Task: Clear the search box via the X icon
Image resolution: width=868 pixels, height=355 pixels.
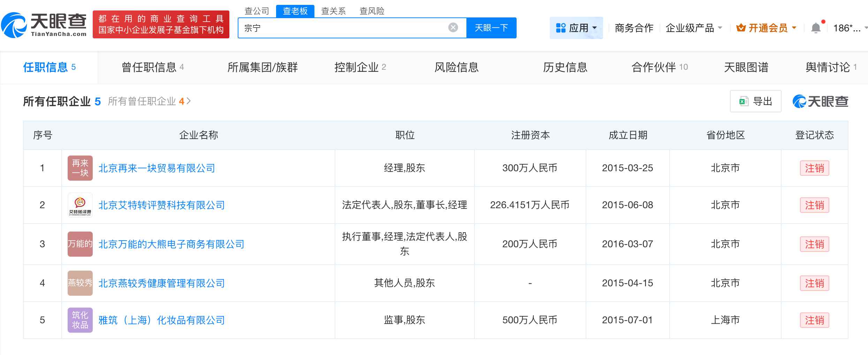Action: pos(452,27)
